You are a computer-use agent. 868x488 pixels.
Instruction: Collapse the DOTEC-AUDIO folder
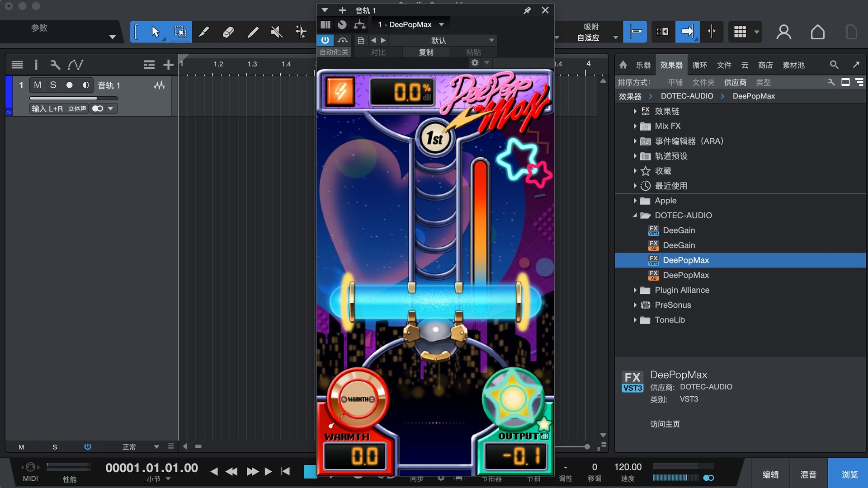click(x=635, y=216)
